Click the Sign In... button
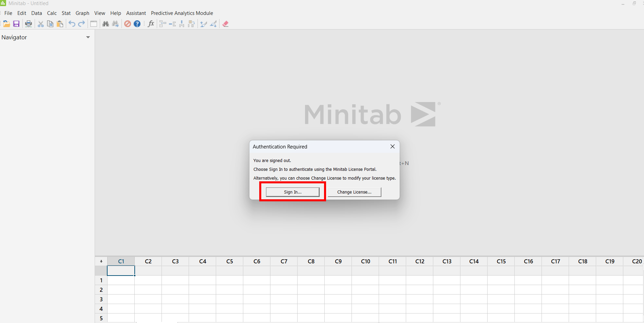 tap(292, 192)
